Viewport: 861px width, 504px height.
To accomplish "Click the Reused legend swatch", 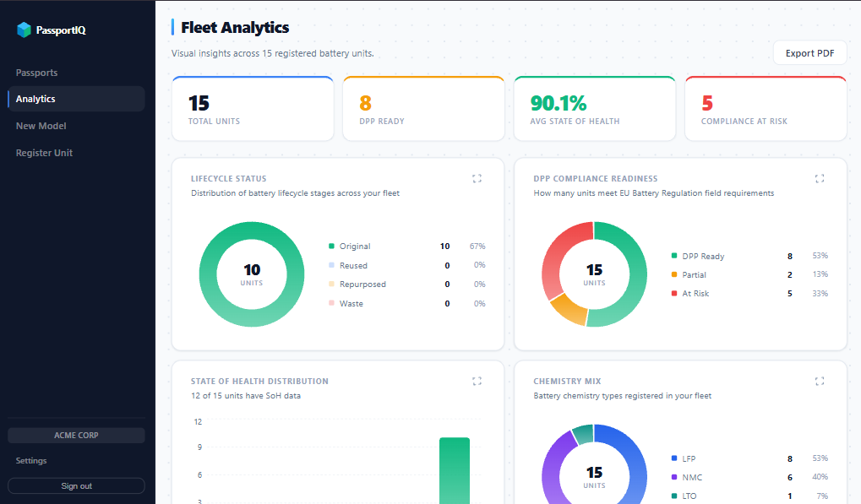I will coord(331,265).
